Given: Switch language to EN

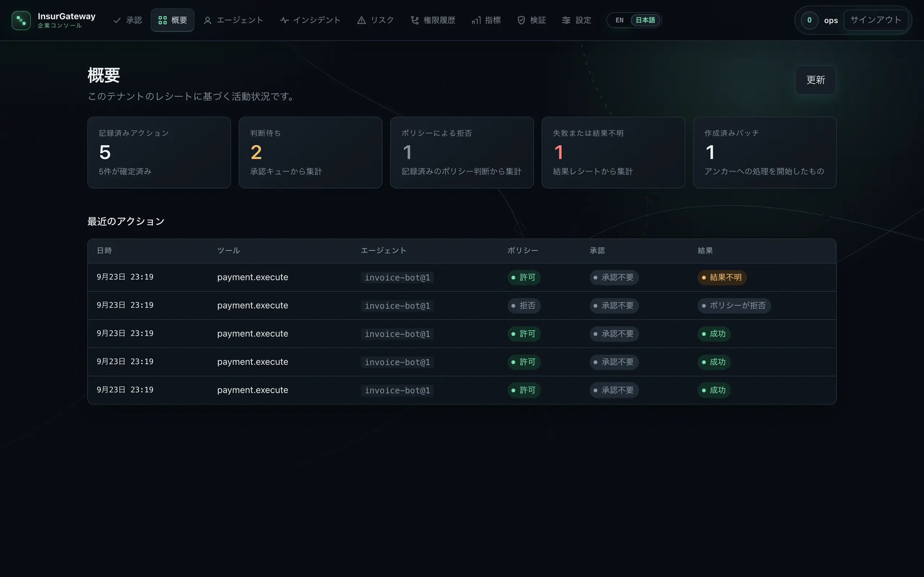Looking at the screenshot, I should pos(619,20).
